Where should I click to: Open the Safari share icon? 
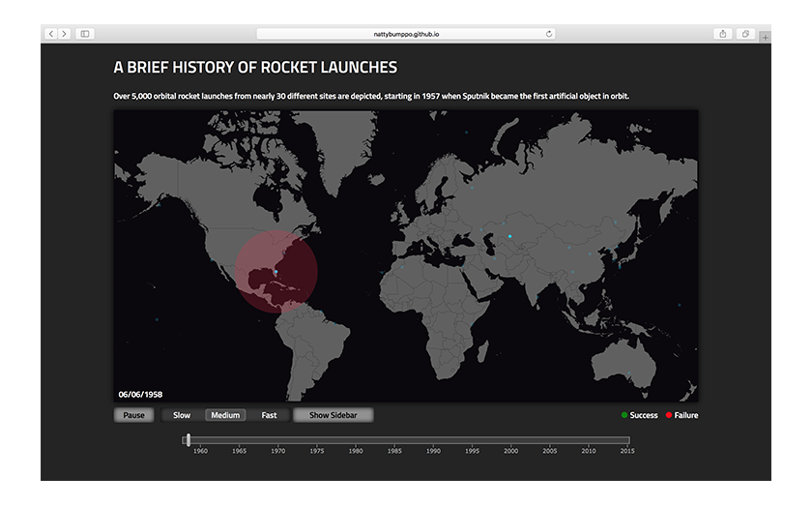[723, 34]
